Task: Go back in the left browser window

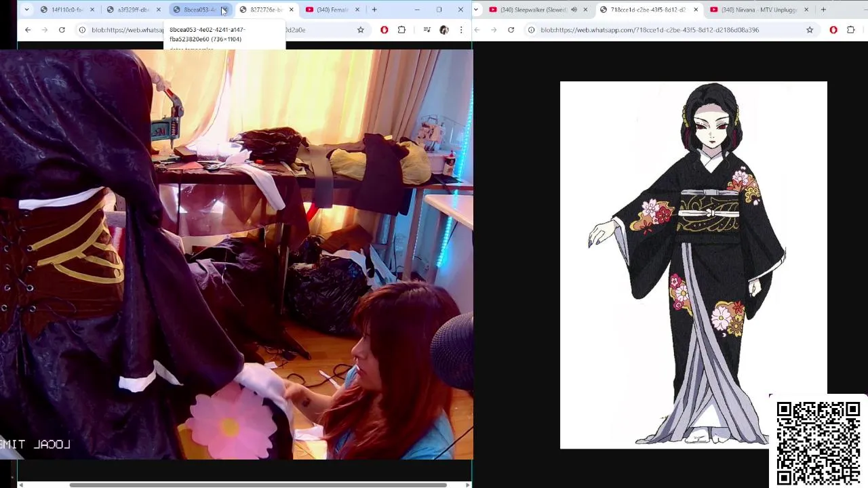Action: 28,30
